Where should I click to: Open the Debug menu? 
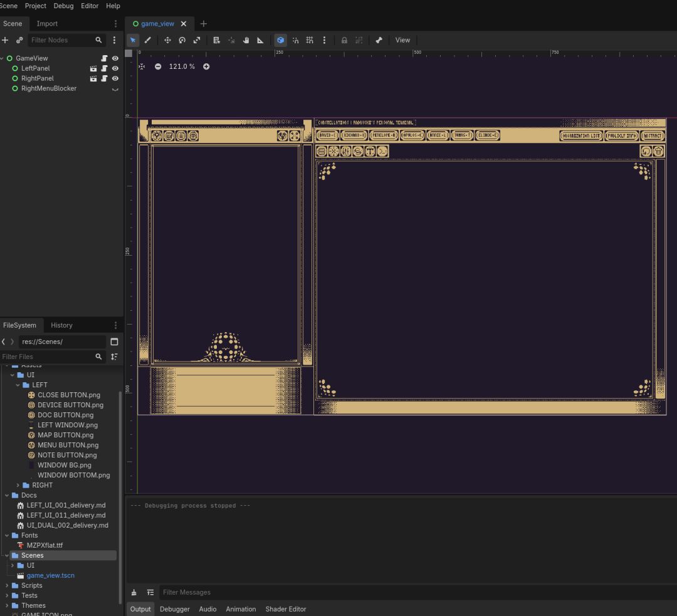pos(63,6)
